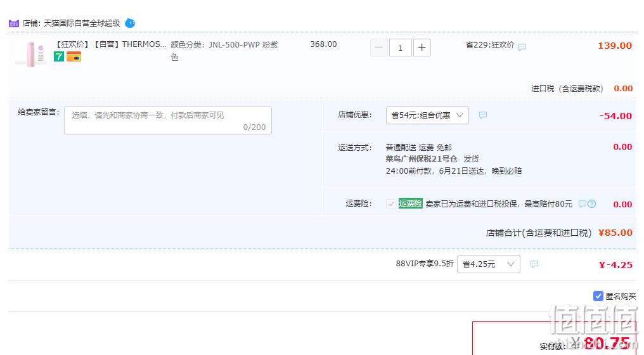The width and height of the screenshot is (644, 355).
Task: Click the -54.00 store discount amount
Action: click(x=615, y=116)
